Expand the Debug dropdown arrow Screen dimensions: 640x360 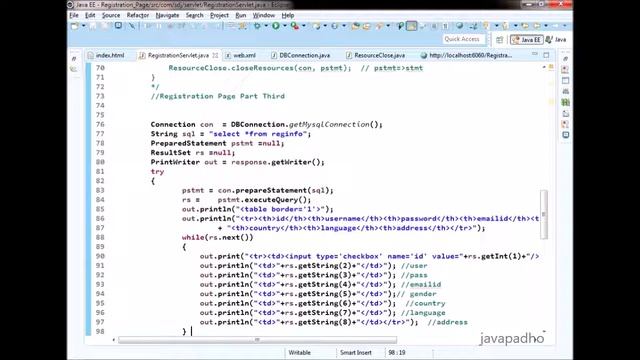tap(266, 26)
